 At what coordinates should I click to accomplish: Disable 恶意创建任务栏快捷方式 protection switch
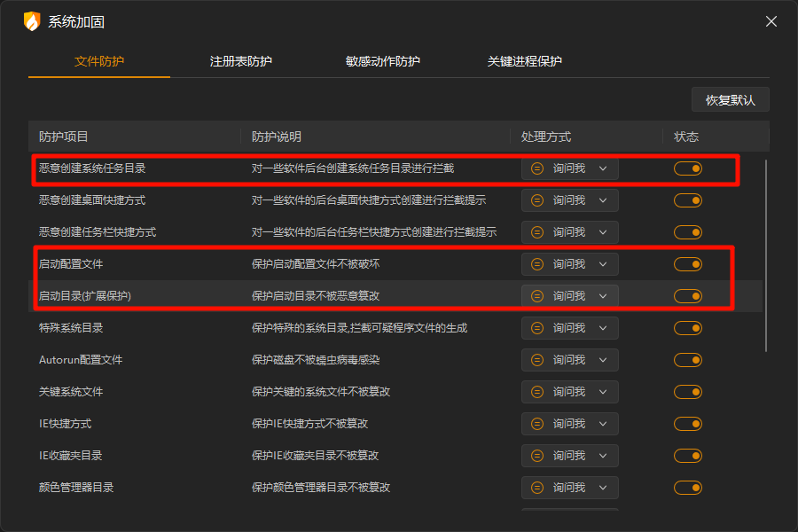point(688,232)
